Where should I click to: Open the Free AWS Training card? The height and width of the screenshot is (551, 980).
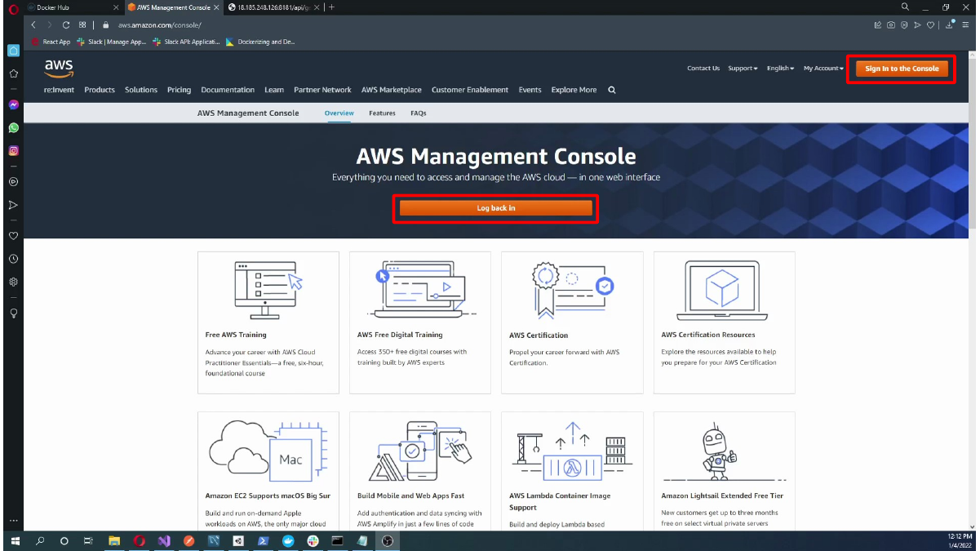[x=268, y=322]
